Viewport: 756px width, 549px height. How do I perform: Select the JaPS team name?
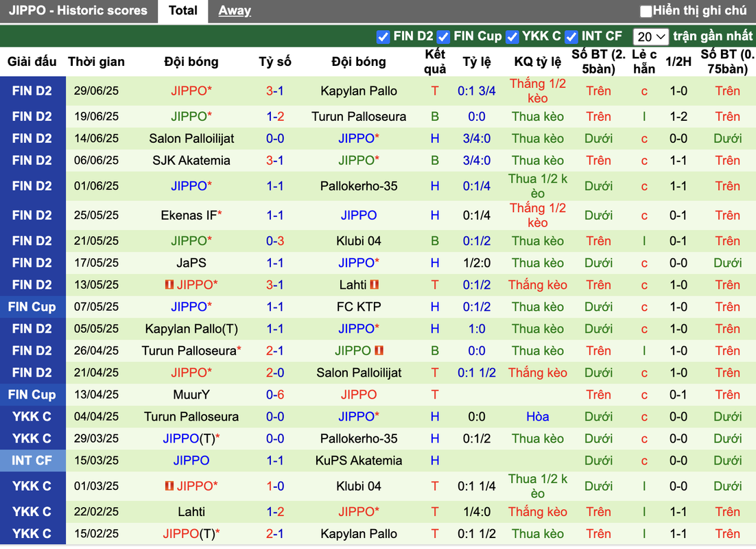coord(191,263)
